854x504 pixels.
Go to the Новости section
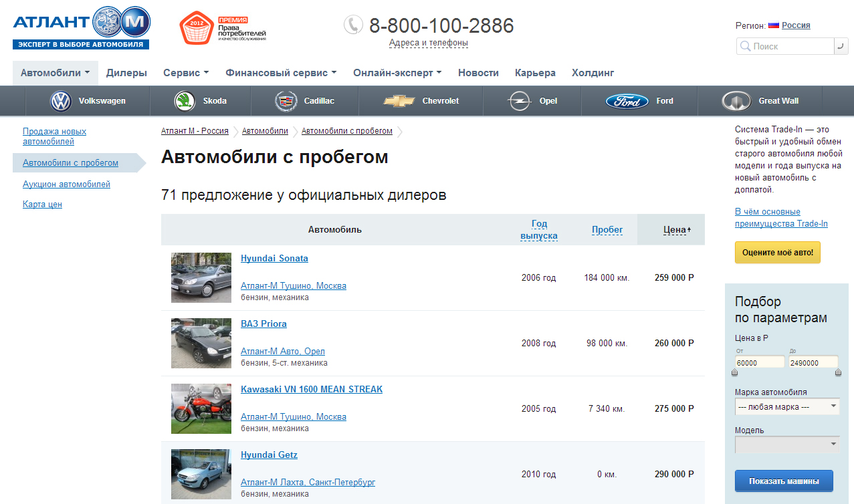pyautogui.click(x=478, y=73)
